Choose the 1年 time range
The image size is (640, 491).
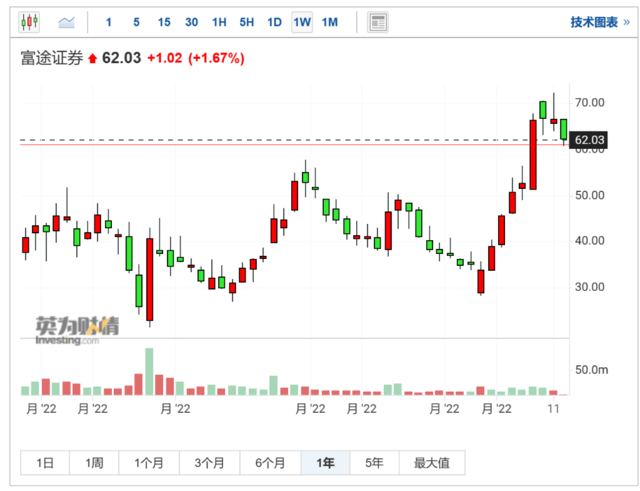[325, 463]
